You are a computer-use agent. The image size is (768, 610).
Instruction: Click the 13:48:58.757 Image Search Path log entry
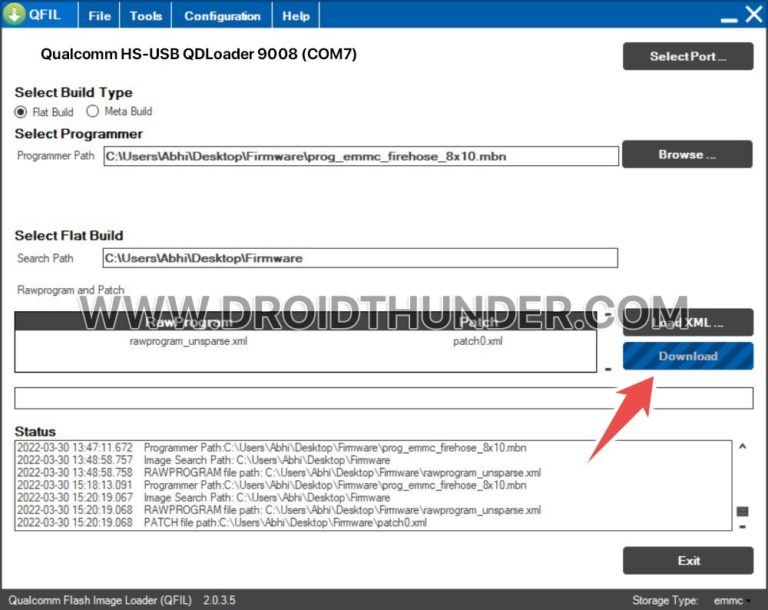point(204,460)
